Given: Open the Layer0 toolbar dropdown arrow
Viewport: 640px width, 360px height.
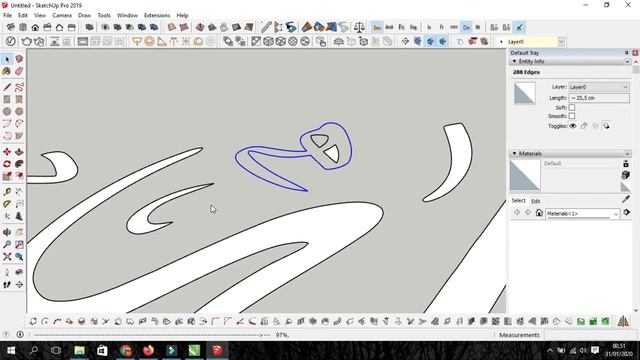Looking at the screenshot, I should 561,42.
